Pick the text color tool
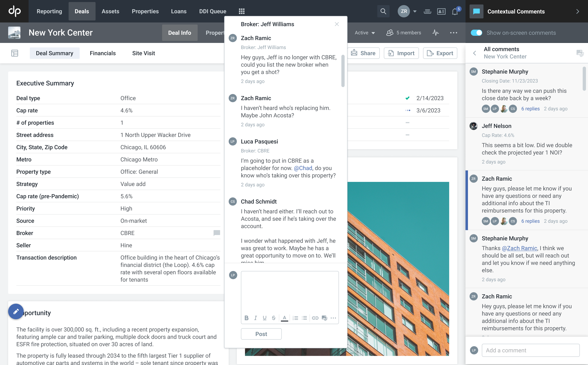Viewport: 588px width, 365px height. [284, 318]
